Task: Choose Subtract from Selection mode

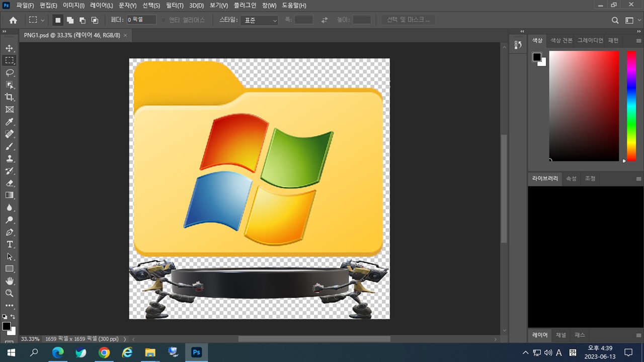Action: 82,20
